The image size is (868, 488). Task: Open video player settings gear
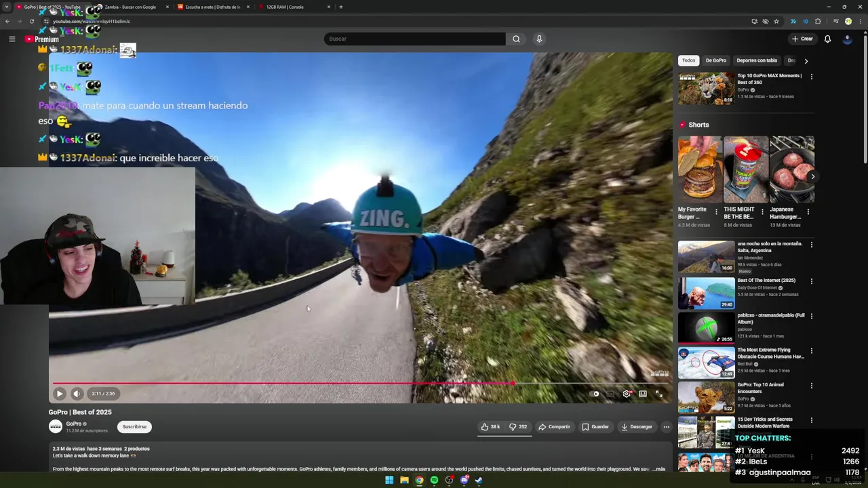[627, 394]
